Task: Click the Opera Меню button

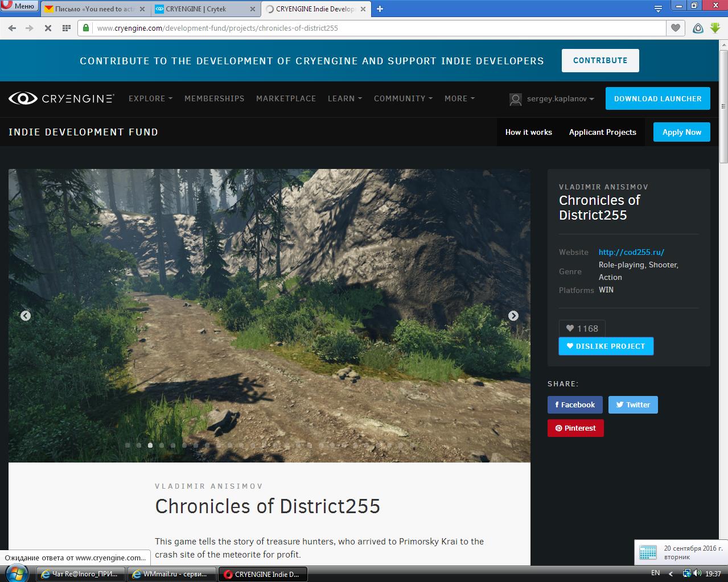Action: pyautogui.click(x=19, y=6)
